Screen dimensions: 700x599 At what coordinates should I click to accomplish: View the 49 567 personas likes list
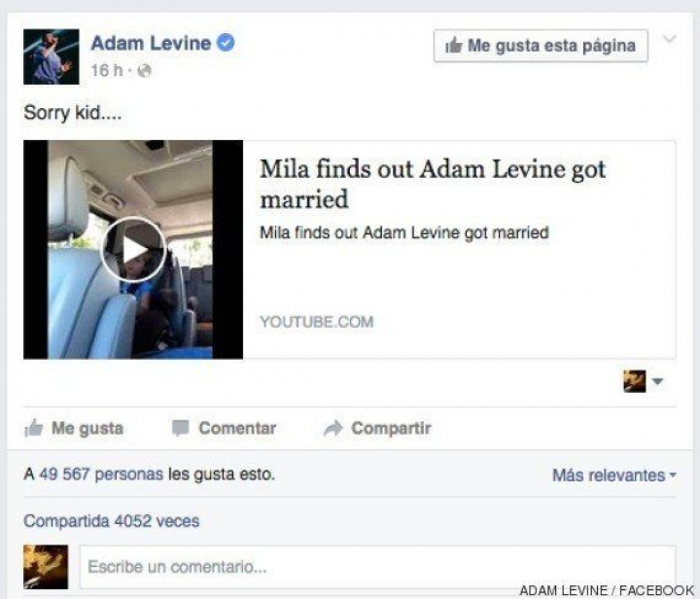click(x=101, y=474)
